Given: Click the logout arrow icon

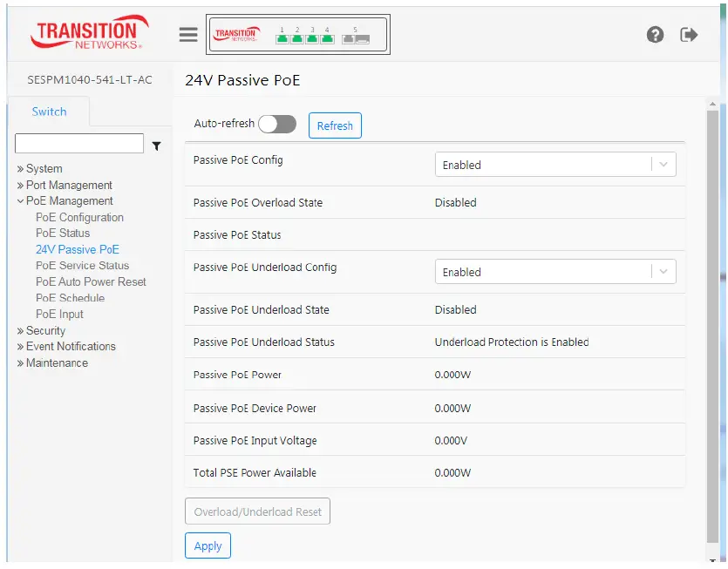Looking at the screenshot, I should pyautogui.click(x=689, y=34).
